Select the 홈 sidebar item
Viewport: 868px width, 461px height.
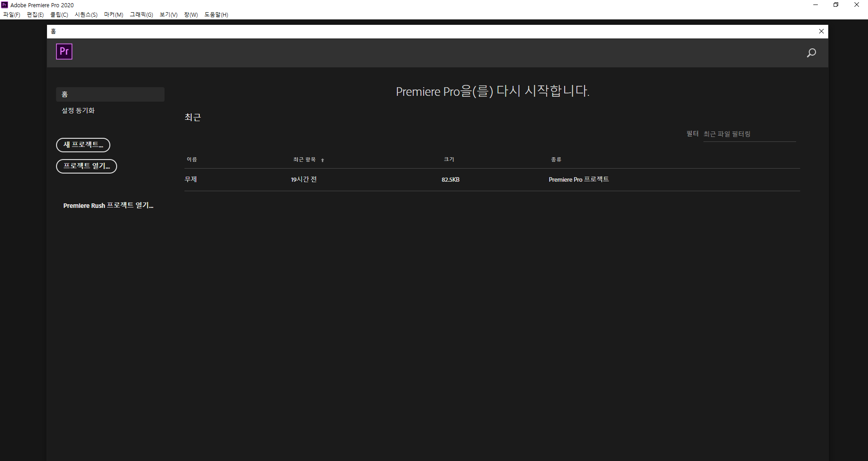pyautogui.click(x=110, y=94)
